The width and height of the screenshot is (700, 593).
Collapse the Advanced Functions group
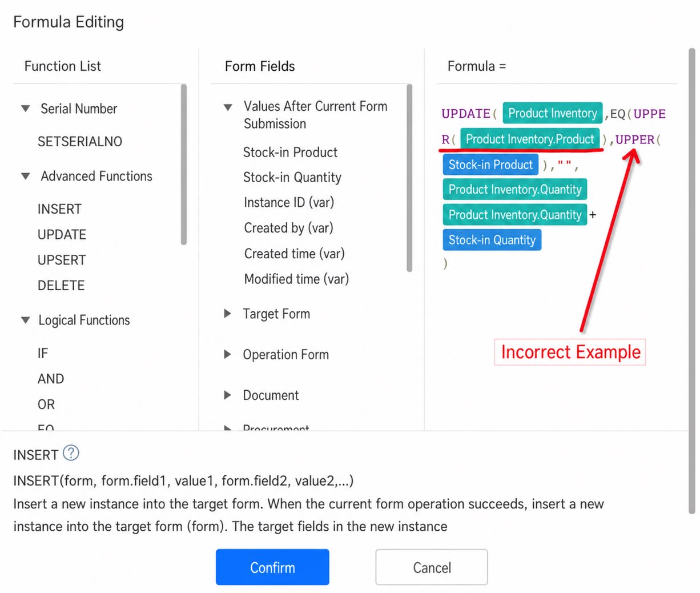pyautogui.click(x=26, y=177)
